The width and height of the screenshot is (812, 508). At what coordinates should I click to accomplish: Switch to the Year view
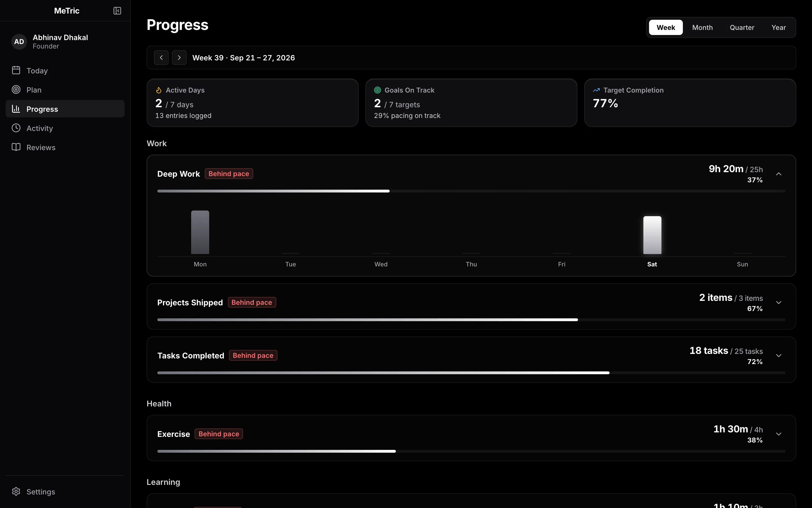pos(778,27)
